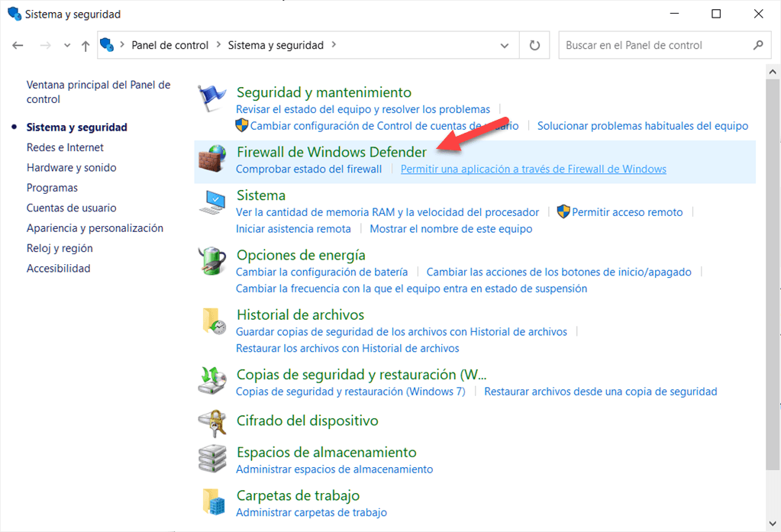Click Restaurar archivos desde una copia de seguridad
The height and width of the screenshot is (532, 781).
pyautogui.click(x=601, y=392)
